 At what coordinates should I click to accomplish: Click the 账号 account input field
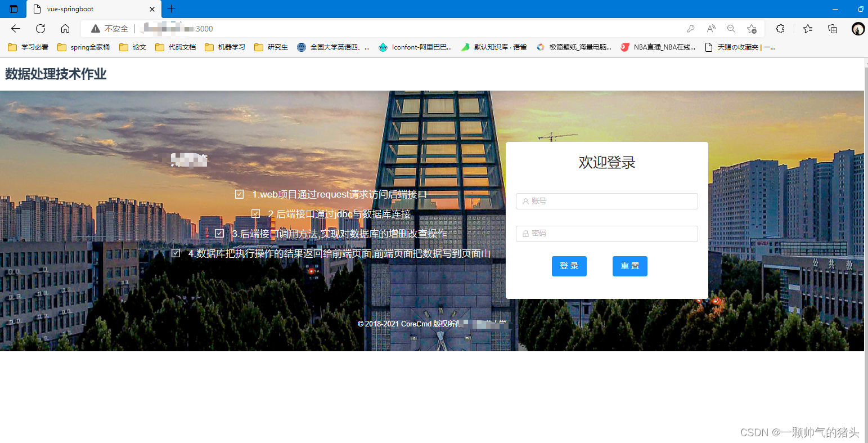click(606, 201)
